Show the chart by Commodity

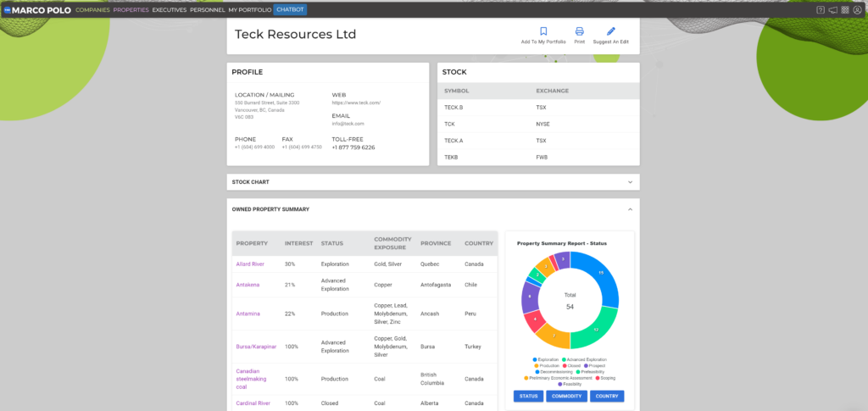point(567,396)
